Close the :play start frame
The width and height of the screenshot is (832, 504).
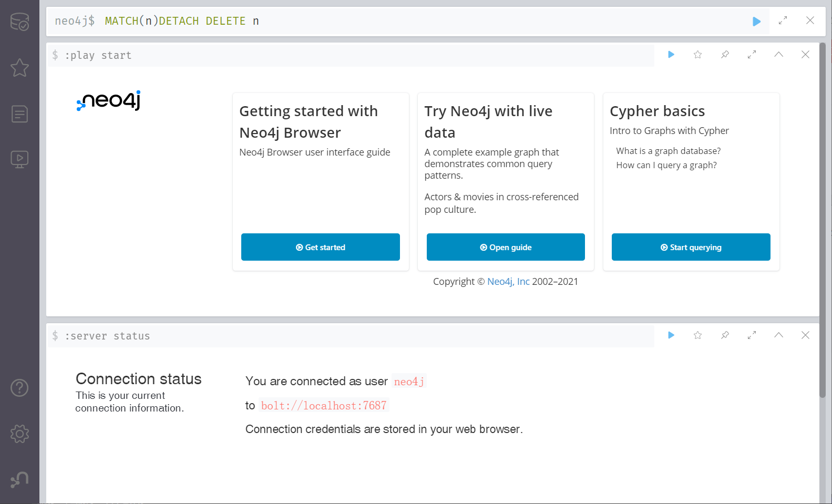(805, 54)
